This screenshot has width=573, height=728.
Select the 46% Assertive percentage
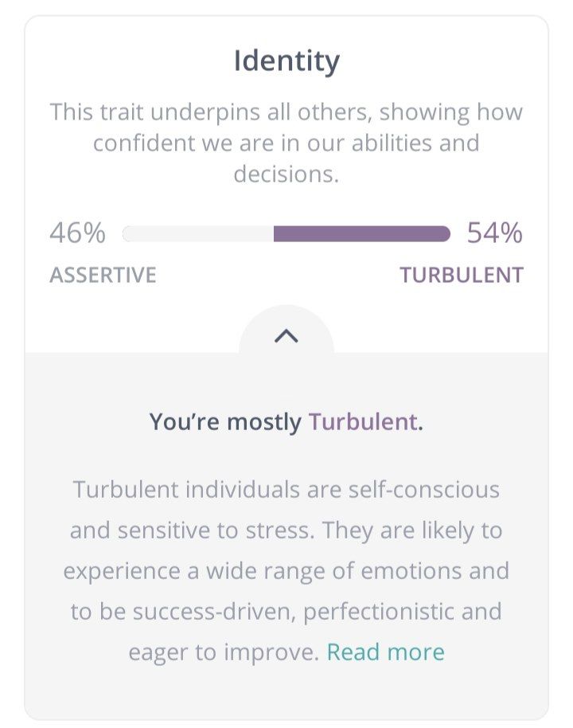77,233
